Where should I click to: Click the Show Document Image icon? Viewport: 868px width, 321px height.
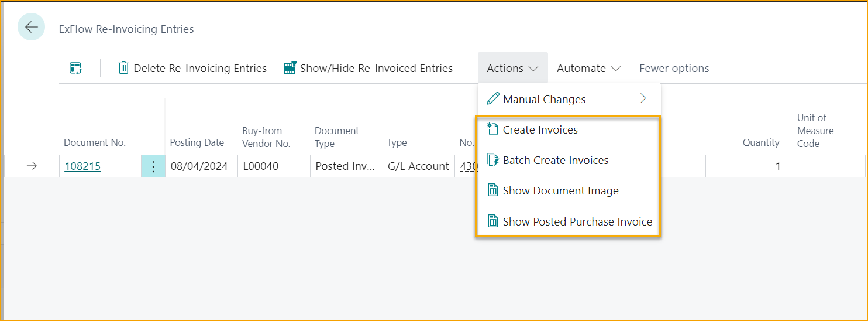coord(492,191)
